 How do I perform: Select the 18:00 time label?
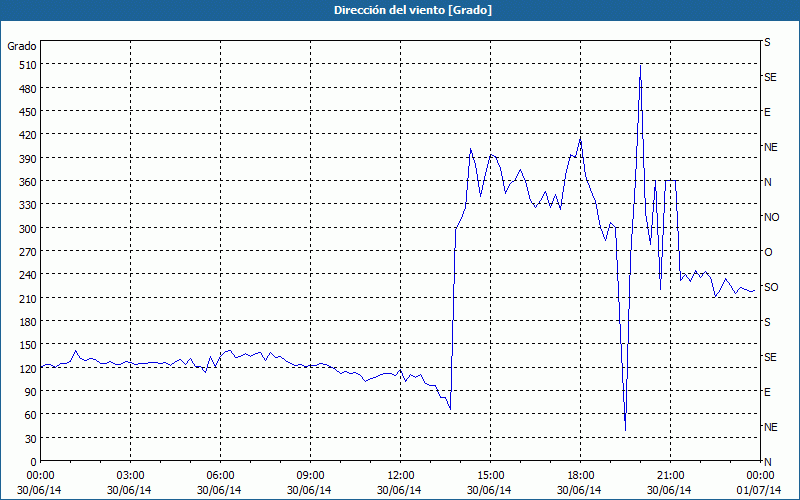click(x=581, y=476)
